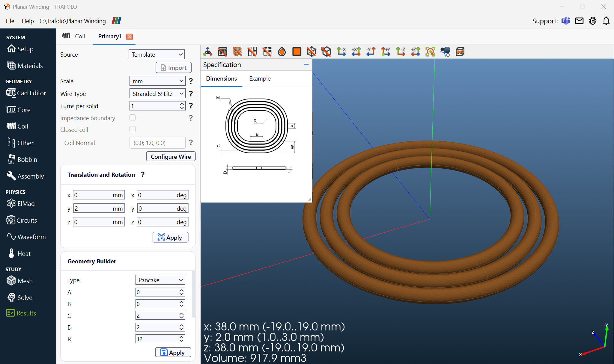Screen dimensions: 614x364
Task: Click the orange droplet opacity icon
Action: point(282,52)
